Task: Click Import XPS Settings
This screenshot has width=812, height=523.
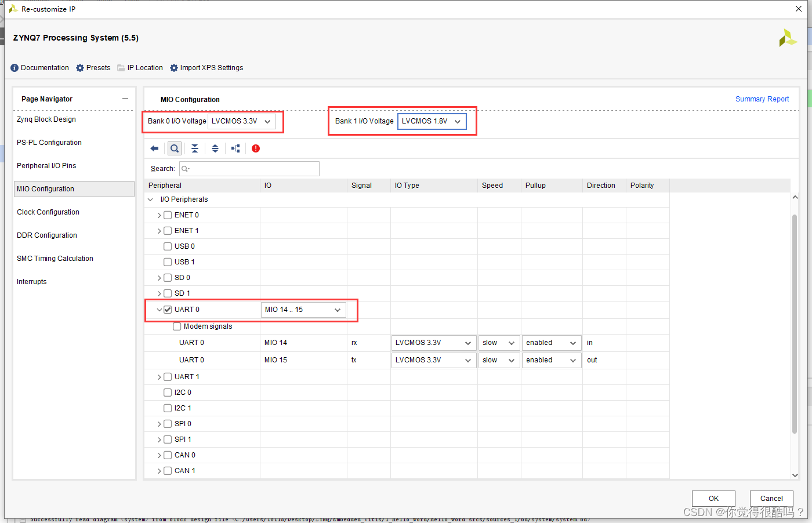Action: (x=206, y=68)
